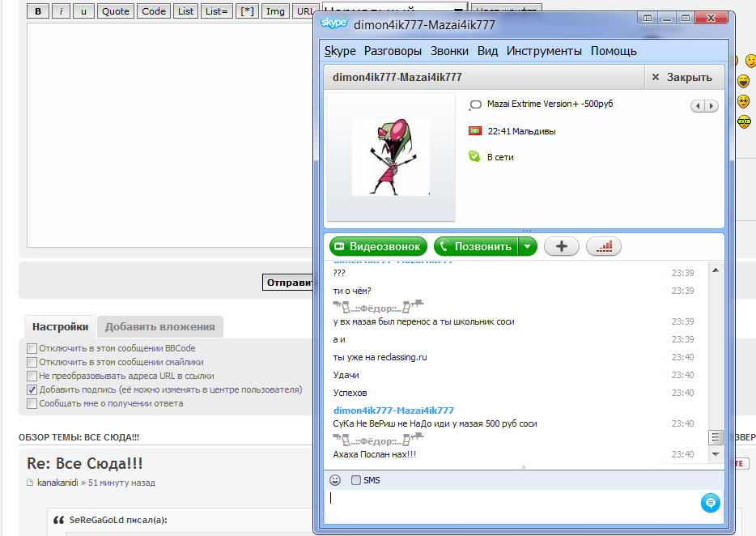Open the Разговоры menu
The image size is (756, 536).
[x=393, y=51]
